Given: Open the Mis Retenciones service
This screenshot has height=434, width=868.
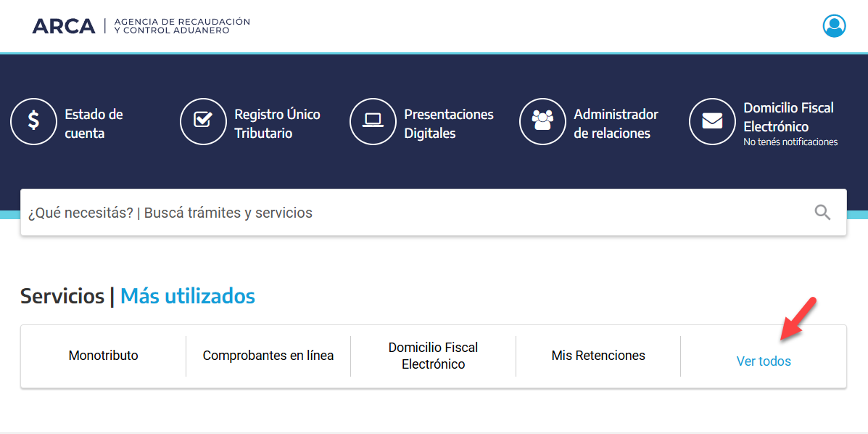Looking at the screenshot, I should [598, 356].
